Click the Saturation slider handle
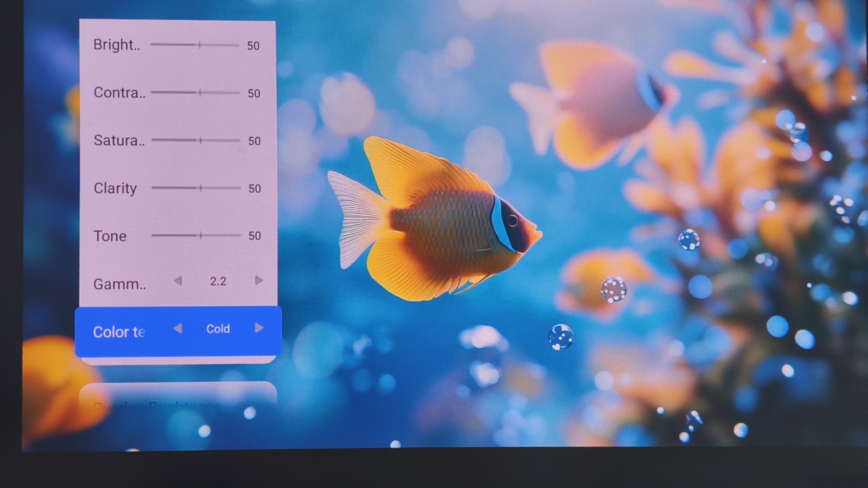Viewport: 868px width, 488px height. tap(201, 140)
